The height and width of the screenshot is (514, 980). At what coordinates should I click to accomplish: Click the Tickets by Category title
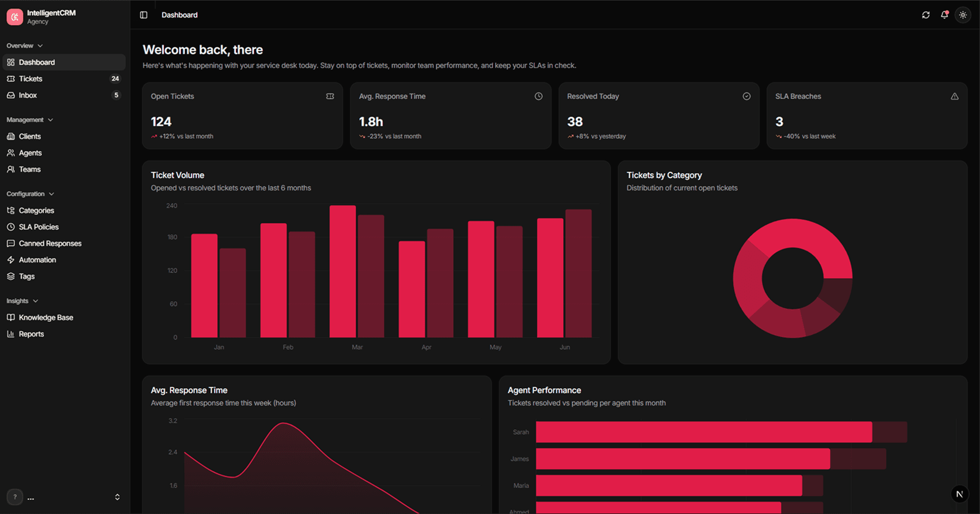pos(664,175)
